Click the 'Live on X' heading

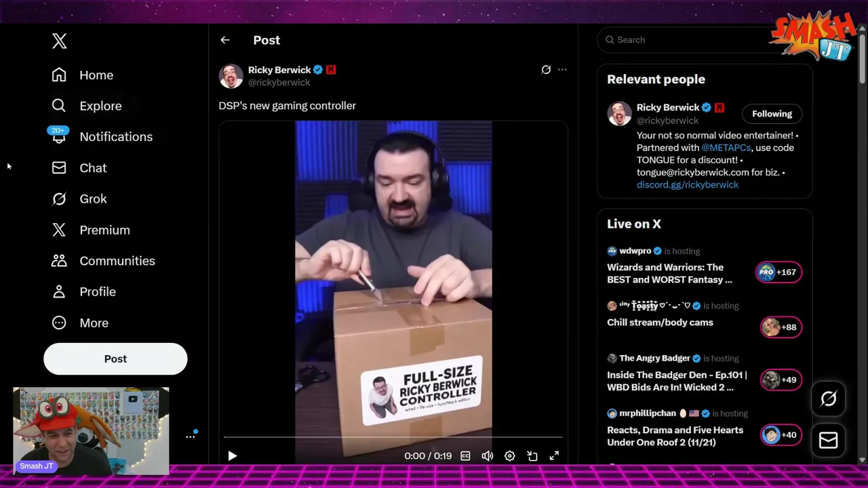634,224
